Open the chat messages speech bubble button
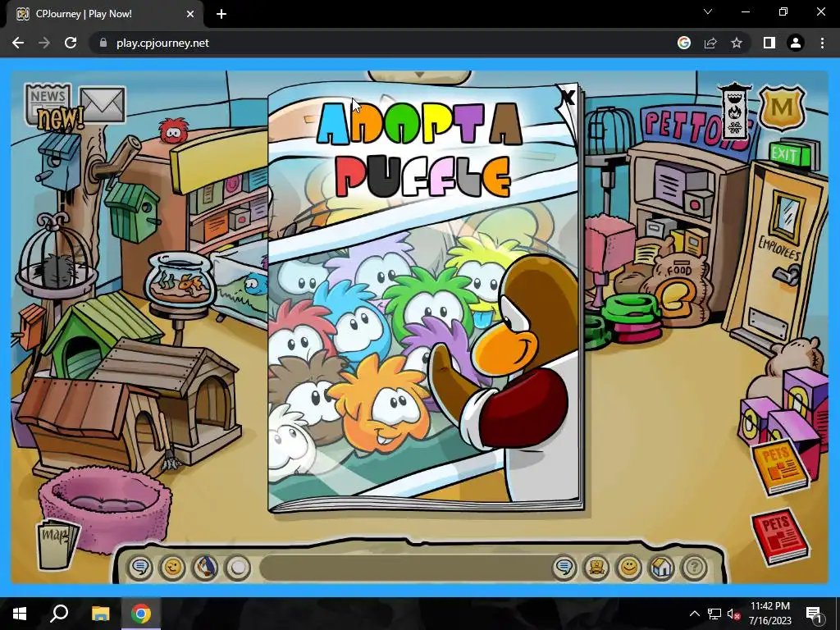 click(x=140, y=567)
